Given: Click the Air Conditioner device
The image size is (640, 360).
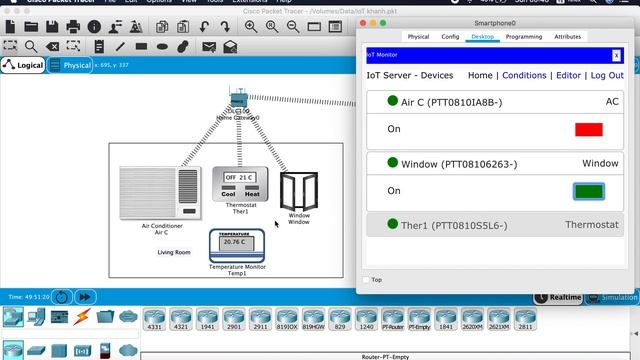Looking at the screenshot, I should click(x=160, y=193).
